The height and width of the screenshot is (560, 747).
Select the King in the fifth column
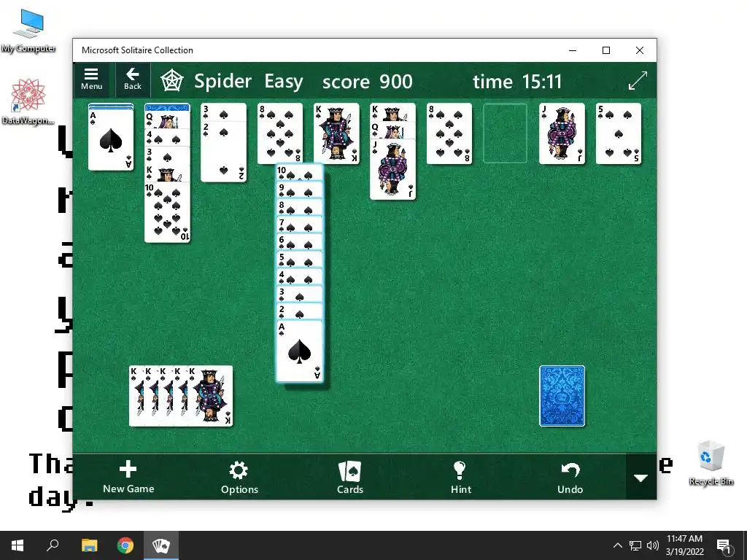click(336, 133)
